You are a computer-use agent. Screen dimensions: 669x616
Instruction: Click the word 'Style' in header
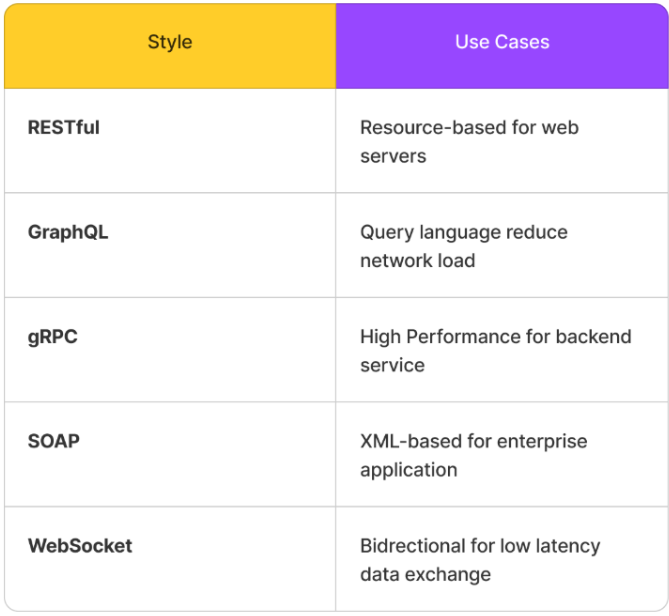[170, 43]
